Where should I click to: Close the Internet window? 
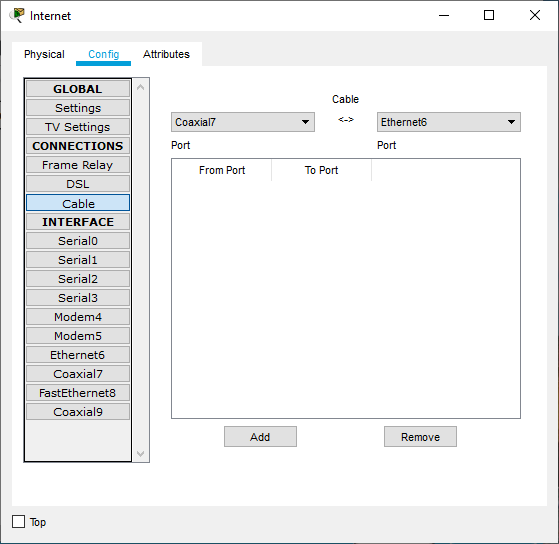click(535, 15)
